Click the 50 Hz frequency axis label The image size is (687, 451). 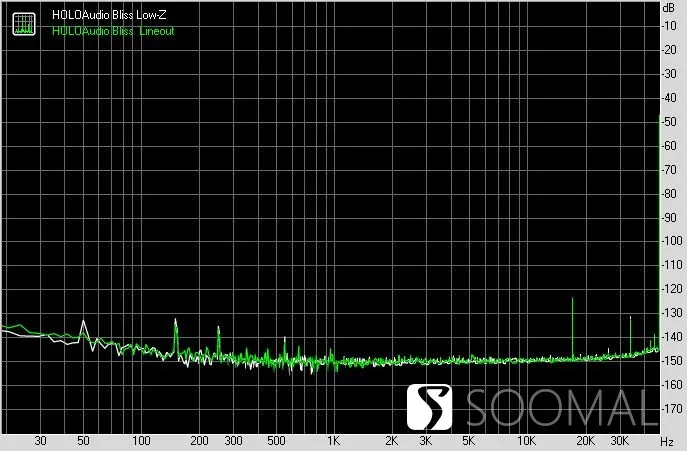(83, 440)
